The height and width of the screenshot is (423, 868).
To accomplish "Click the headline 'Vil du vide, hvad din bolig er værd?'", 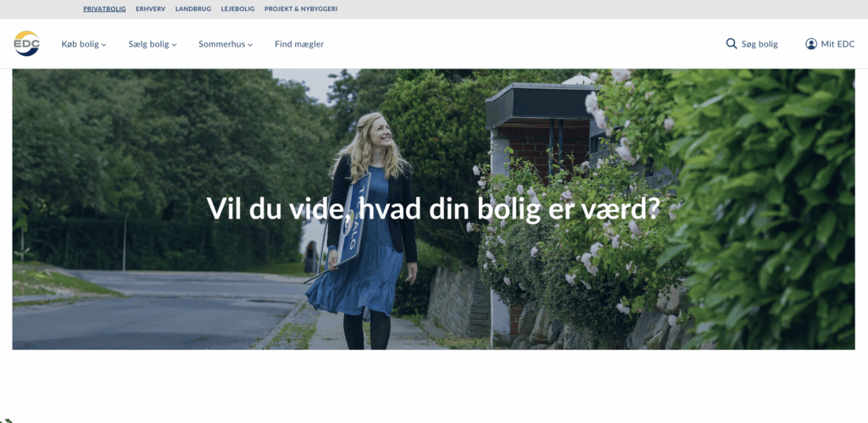I will (x=433, y=209).
